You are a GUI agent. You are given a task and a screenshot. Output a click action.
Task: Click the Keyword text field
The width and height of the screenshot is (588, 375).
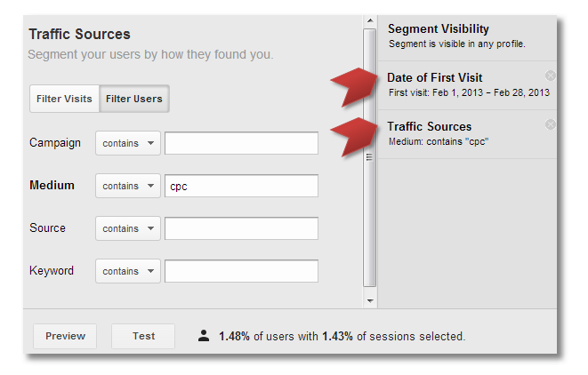[241, 271]
